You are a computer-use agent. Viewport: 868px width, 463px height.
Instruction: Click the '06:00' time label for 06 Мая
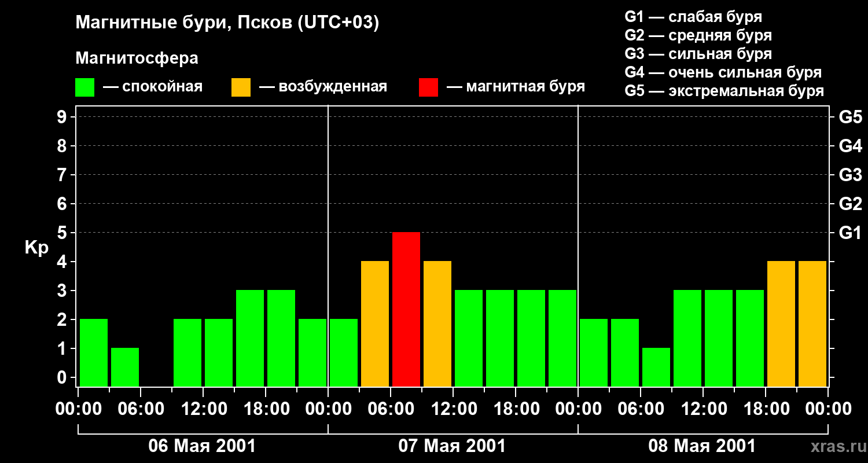(x=141, y=409)
